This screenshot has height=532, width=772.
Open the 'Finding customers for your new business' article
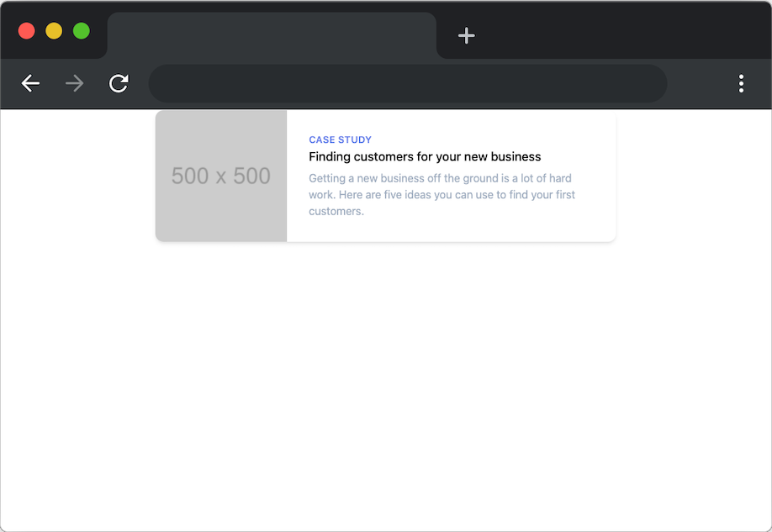(x=425, y=156)
